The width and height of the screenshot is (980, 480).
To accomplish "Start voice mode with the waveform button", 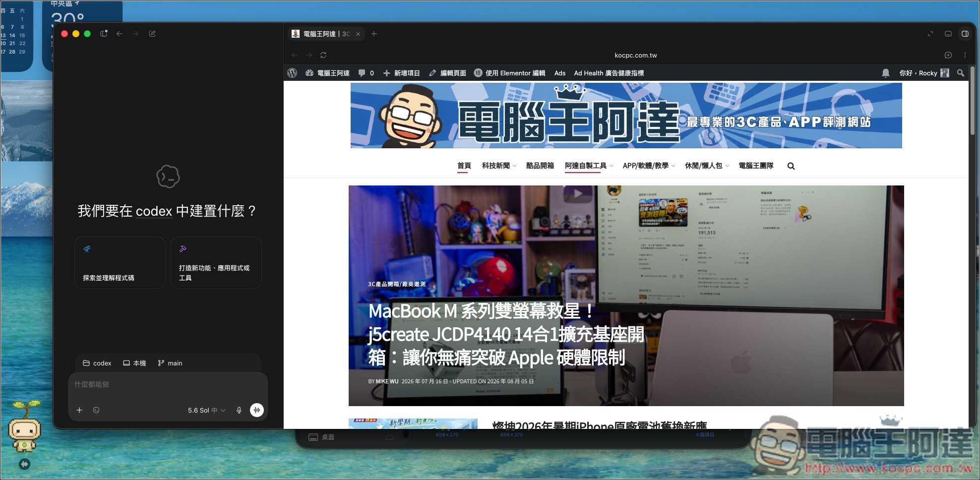I will (257, 410).
